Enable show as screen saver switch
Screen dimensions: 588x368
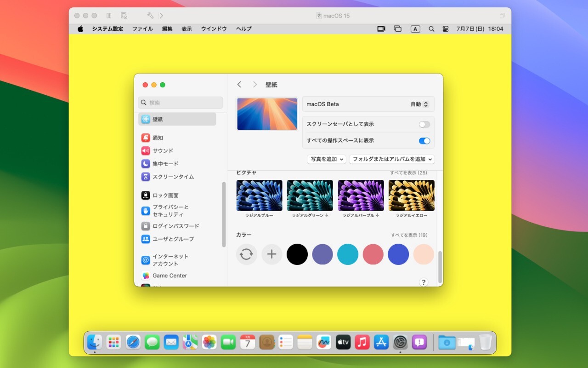(x=424, y=124)
